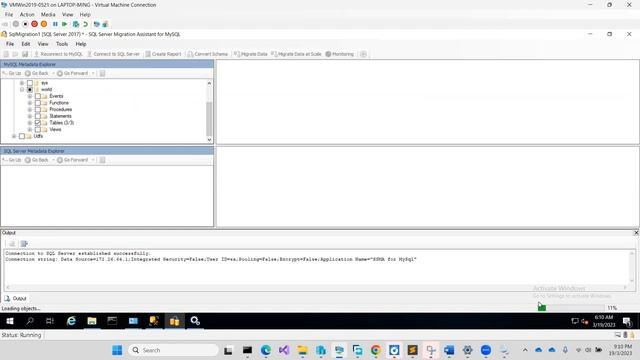Viewport: 640px width, 360px height.
Task: Click Go Forward in SQL Server Metadata Explorer
Action: click(x=73, y=160)
